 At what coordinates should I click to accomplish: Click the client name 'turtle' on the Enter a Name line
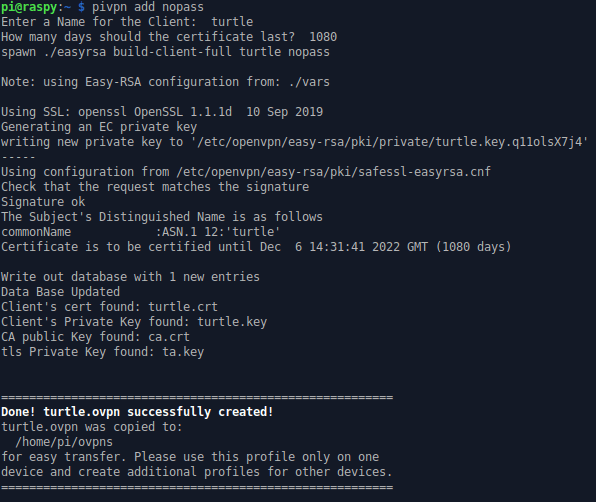pos(232,22)
